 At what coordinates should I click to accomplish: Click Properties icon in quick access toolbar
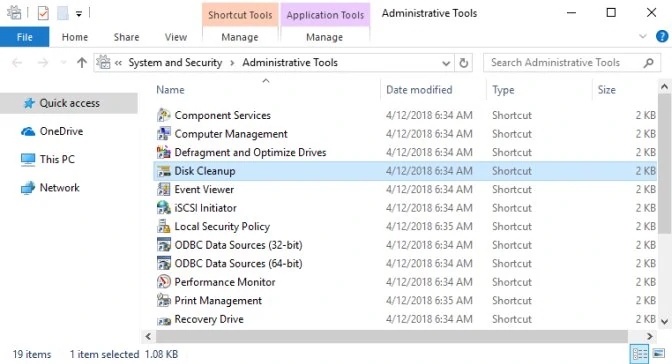[x=43, y=13]
